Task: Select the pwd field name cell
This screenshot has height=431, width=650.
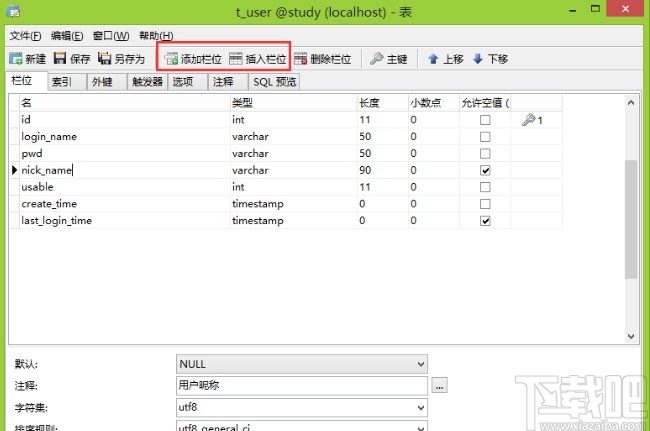Action: (125, 153)
